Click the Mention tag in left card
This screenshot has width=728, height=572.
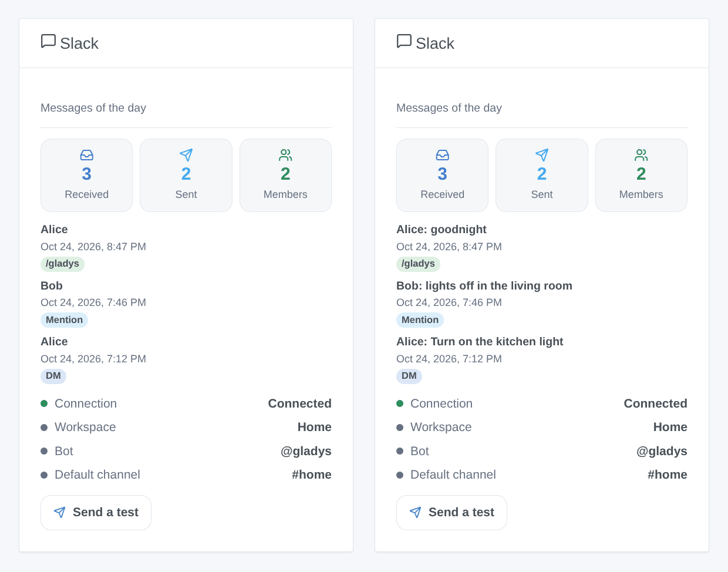point(64,320)
